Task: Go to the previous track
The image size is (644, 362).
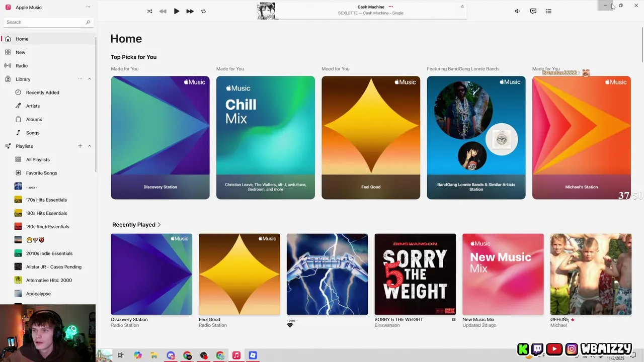Action: click(163, 11)
